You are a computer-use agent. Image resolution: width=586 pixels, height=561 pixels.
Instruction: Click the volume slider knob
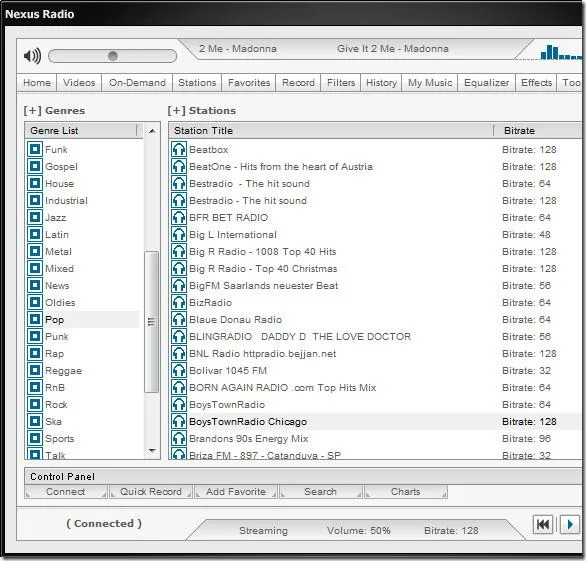click(x=112, y=56)
